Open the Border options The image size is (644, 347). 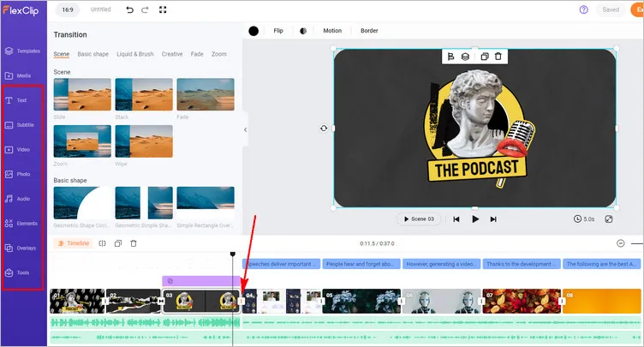pos(369,31)
